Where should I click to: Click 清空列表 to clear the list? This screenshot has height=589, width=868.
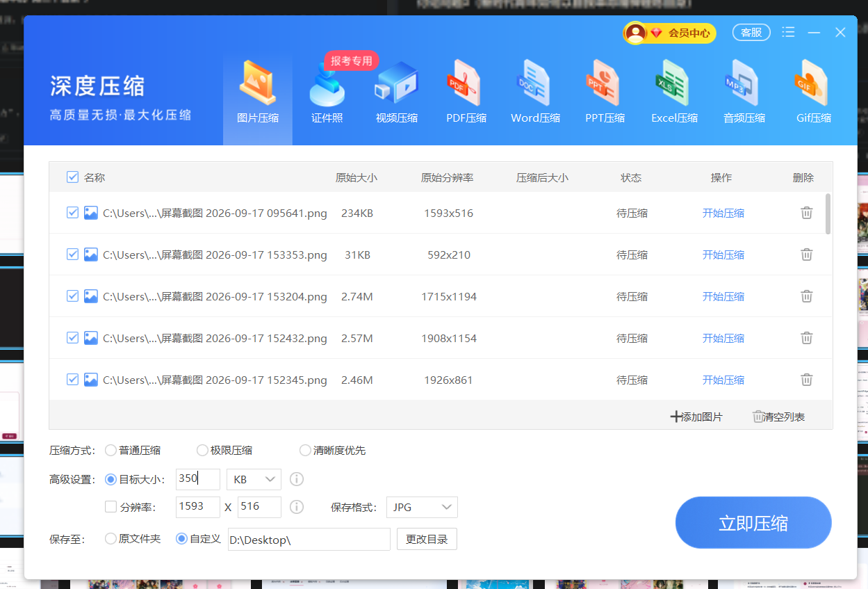point(778,417)
